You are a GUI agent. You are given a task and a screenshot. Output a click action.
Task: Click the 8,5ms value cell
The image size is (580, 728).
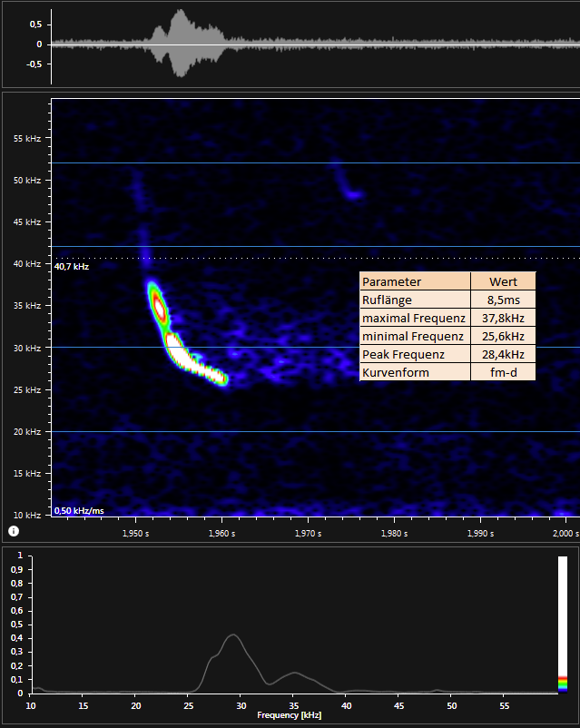click(503, 300)
